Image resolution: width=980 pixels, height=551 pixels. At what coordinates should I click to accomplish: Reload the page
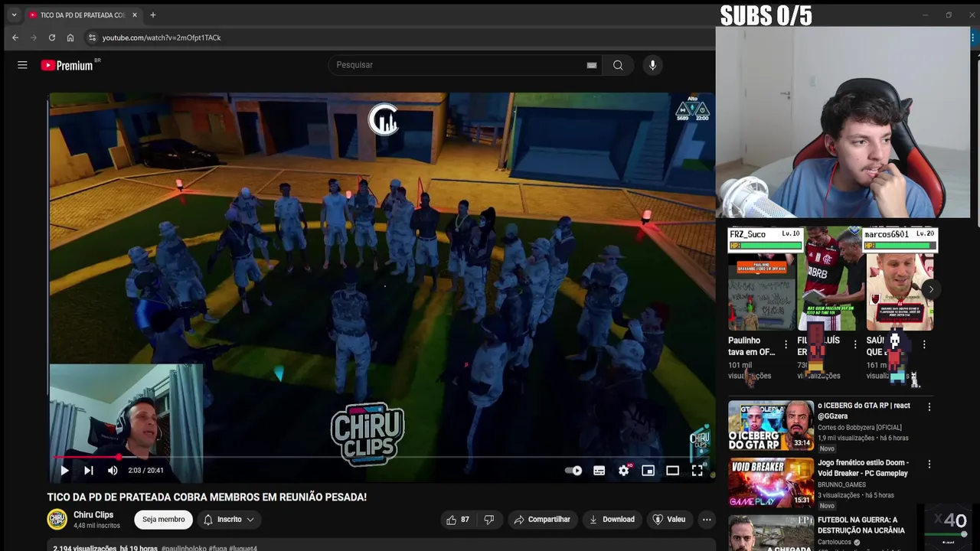pyautogui.click(x=52, y=37)
